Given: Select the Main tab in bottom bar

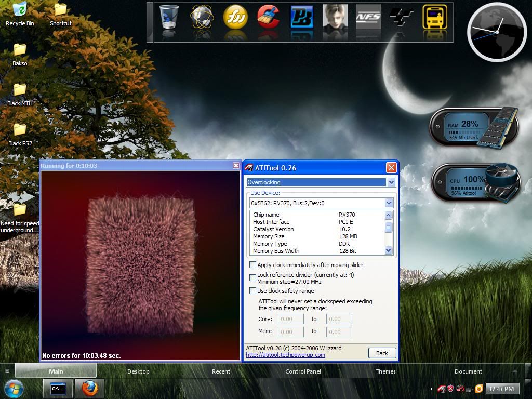Looking at the screenshot, I should click(x=56, y=371).
